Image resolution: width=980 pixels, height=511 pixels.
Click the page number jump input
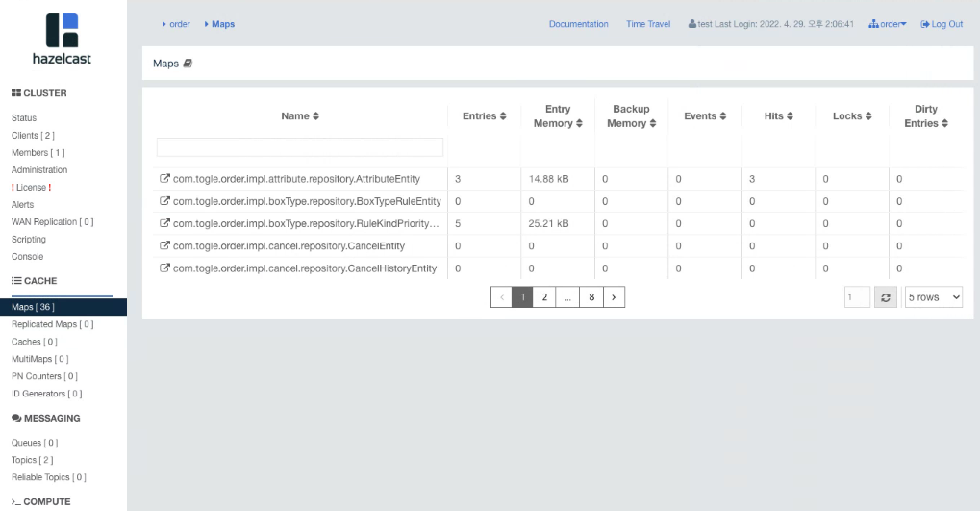[857, 297]
